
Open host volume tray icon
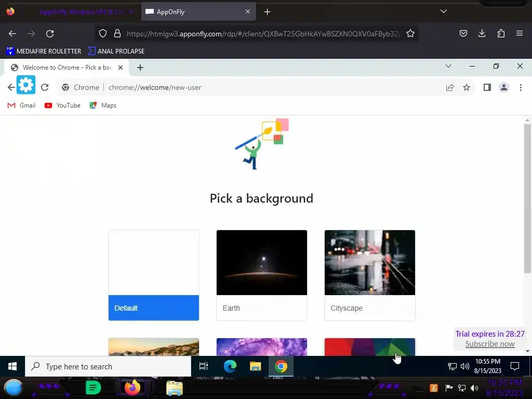click(x=474, y=388)
